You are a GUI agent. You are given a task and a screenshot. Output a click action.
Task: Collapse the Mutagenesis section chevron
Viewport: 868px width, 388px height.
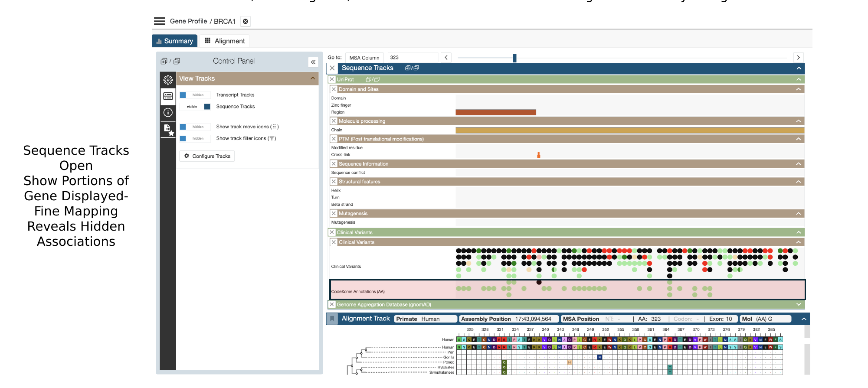click(799, 213)
